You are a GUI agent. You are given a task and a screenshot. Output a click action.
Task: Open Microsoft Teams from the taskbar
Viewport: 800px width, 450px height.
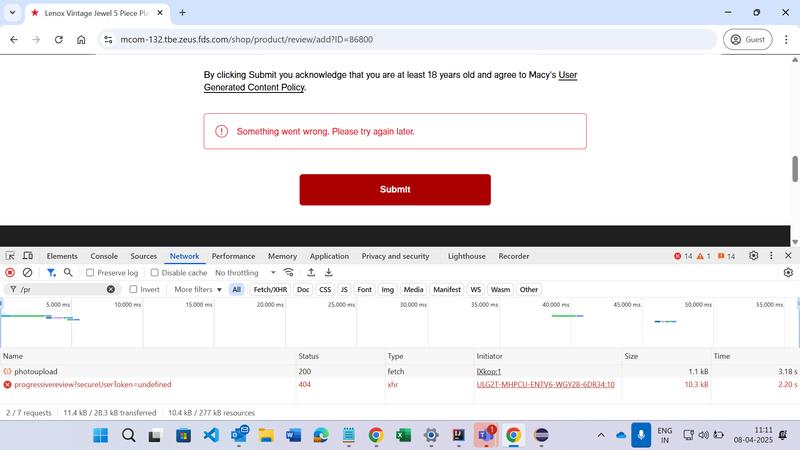coord(486,435)
